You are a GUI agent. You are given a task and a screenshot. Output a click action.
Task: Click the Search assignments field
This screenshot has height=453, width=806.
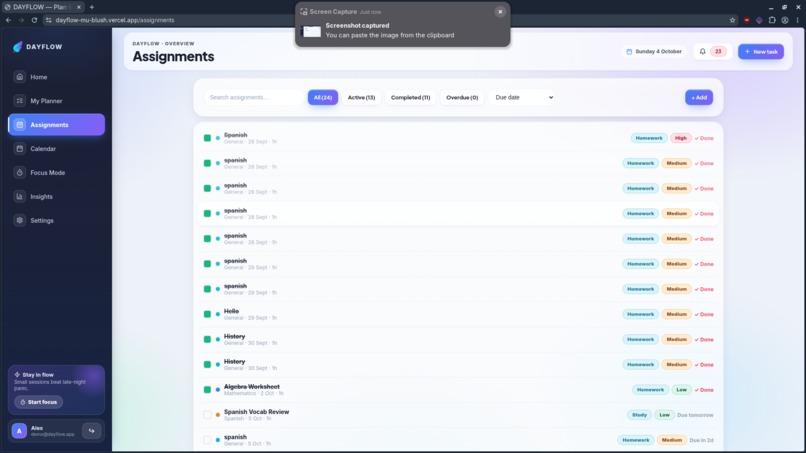[253, 97]
